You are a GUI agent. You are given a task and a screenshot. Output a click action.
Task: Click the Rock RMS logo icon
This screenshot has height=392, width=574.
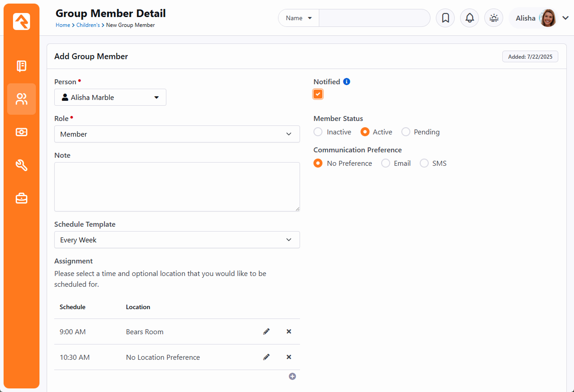[22, 22]
